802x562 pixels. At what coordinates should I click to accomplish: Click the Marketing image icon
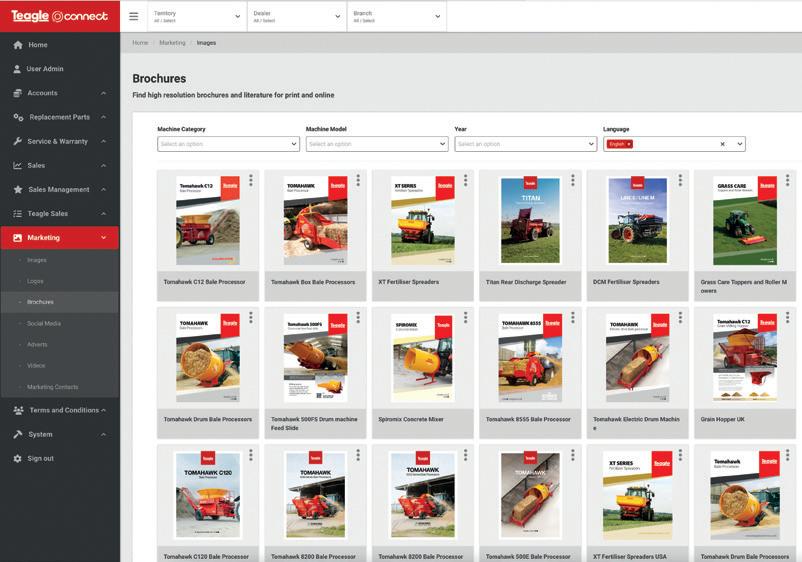(17, 238)
